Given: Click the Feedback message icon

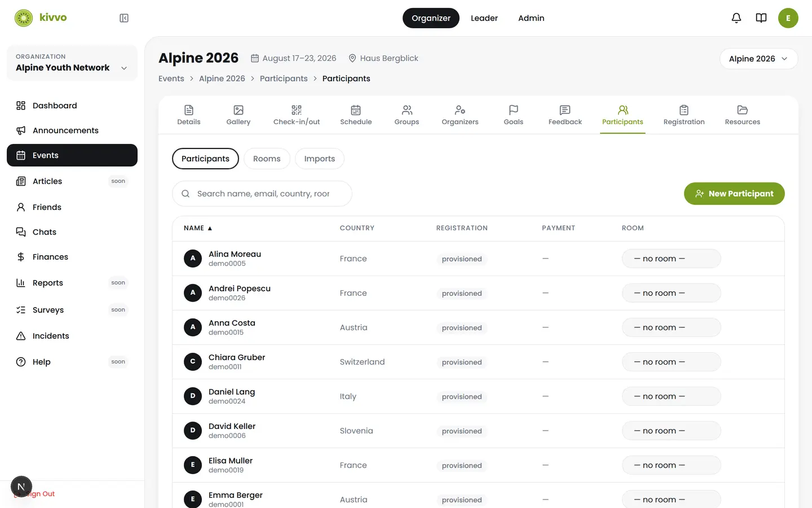Looking at the screenshot, I should tap(565, 110).
